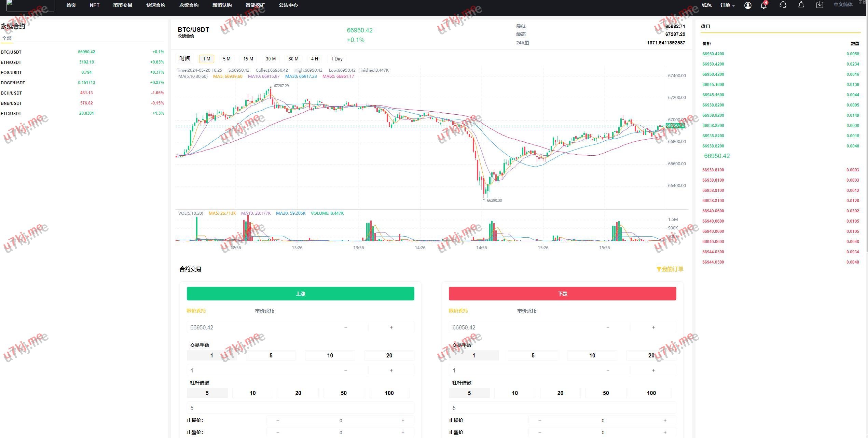Click the site logo at top left
This screenshot has width=868, height=438.
pos(30,5)
